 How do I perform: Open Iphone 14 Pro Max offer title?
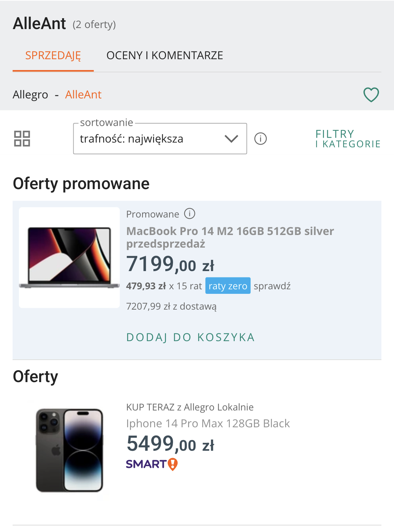[x=208, y=423]
